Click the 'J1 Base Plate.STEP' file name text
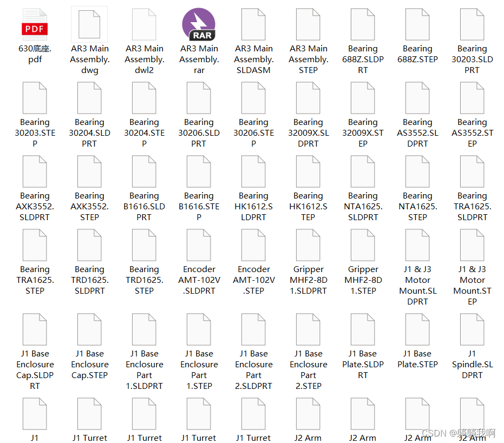 tap(417, 359)
